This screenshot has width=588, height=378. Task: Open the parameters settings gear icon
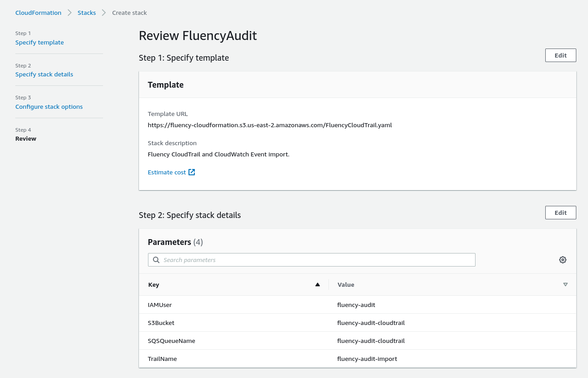coord(562,260)
